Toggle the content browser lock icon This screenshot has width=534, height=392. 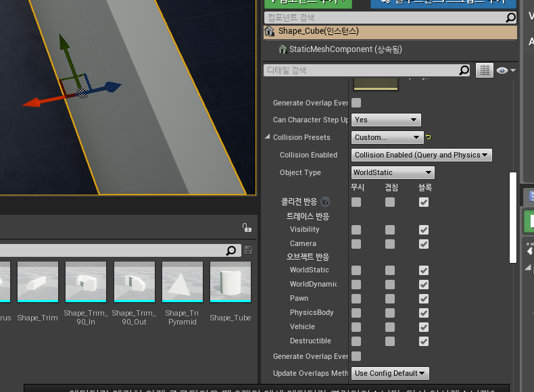point(247,228)
